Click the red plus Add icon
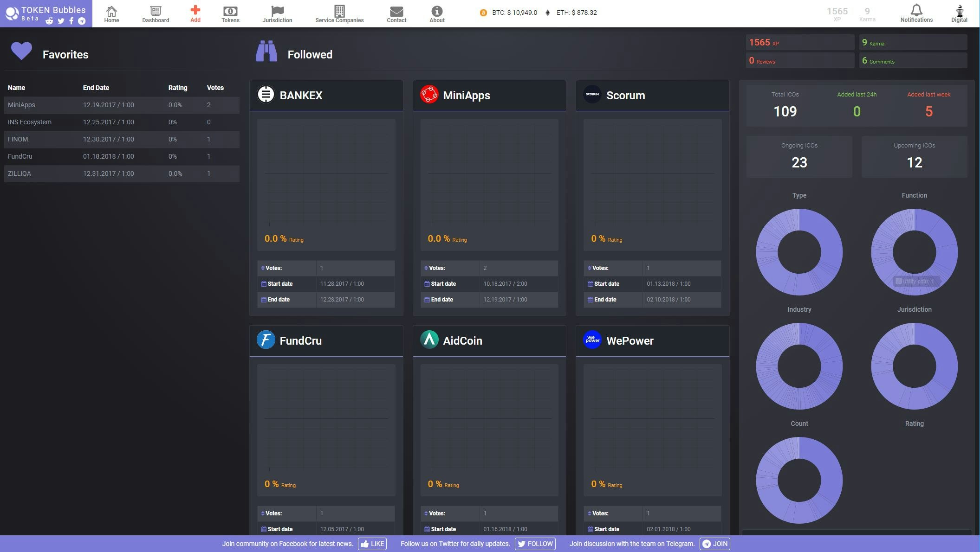The image size is (980, 552). point(195,10)
